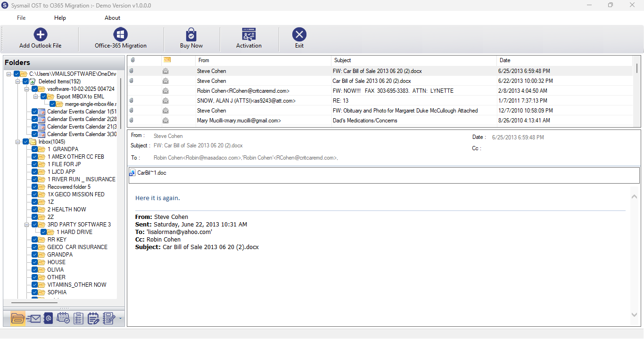Collapse the 3RD PARTY SOFTWARE 3 node

27,225
